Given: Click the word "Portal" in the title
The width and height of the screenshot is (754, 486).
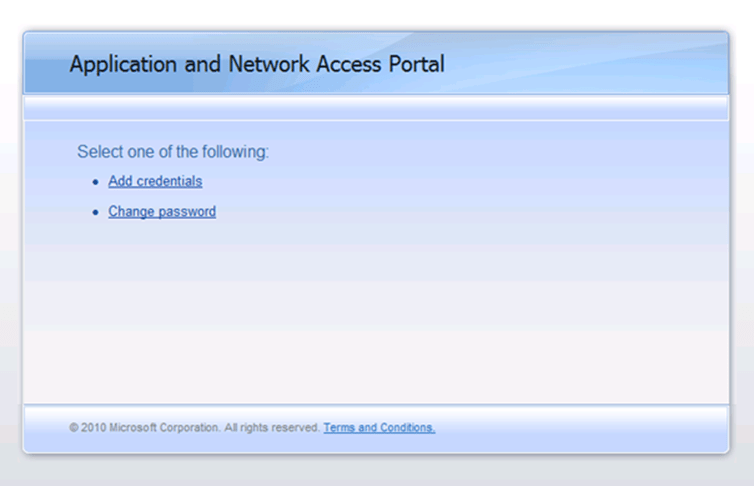Looking at the screenshot, I should [x=417, y=64].
